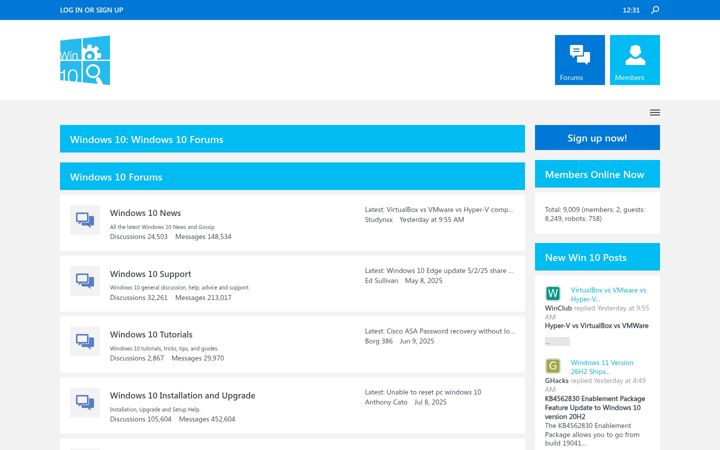Viewport: 720px width, 450px height.
Task: Click the Windows 10 Support forum icon
Action: [85, 281]
